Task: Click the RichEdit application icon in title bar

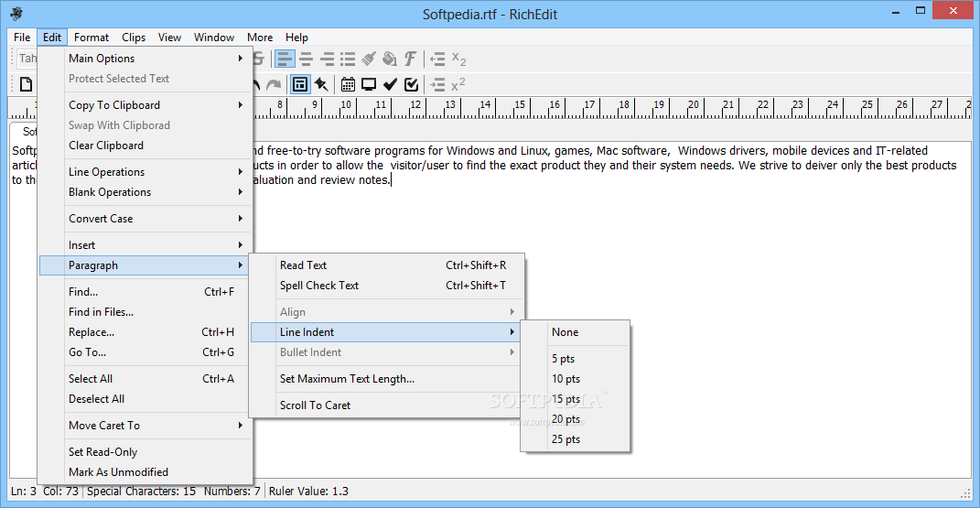Action: click(x=16, y=14)
